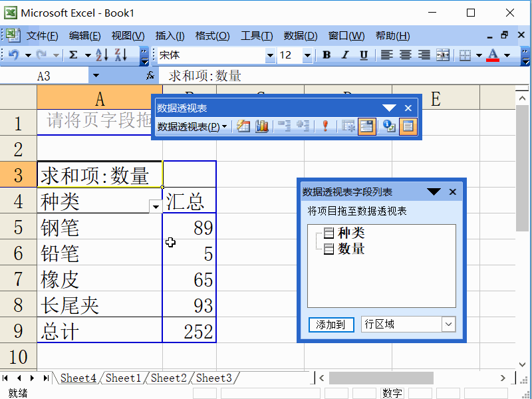Open the font color dropdown arrow

tap(507, 55)
